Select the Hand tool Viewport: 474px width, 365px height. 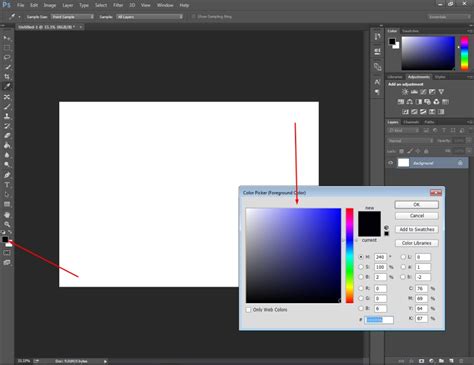tap(7, 215)
